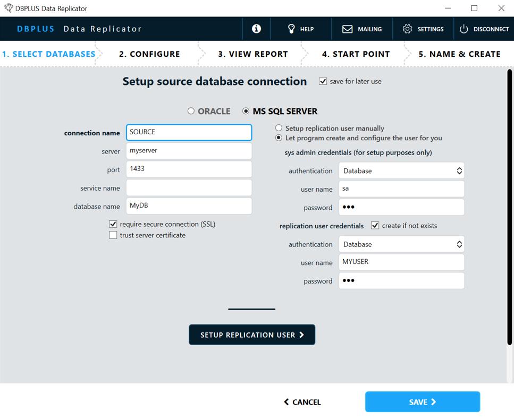The width and height of the screenshot is (514, 420).
Task: Click the CANCEL button
Action: tap(302, 402)
